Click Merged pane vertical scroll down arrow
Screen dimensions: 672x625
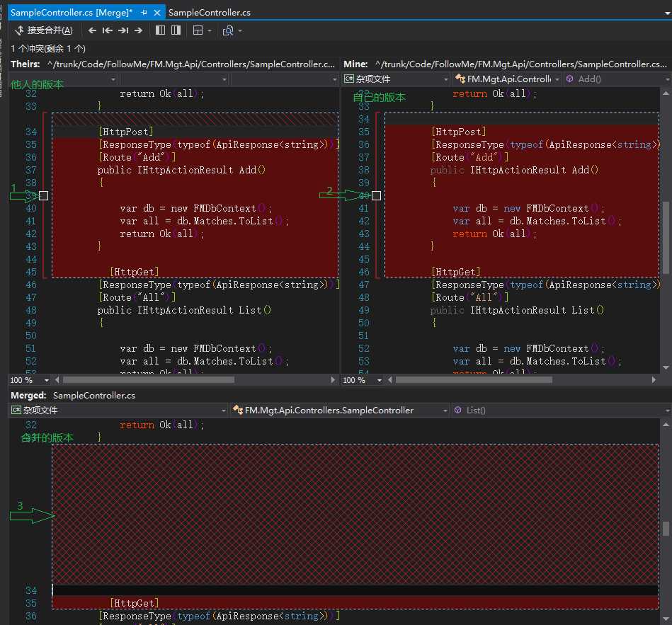[x=666, y=619]
